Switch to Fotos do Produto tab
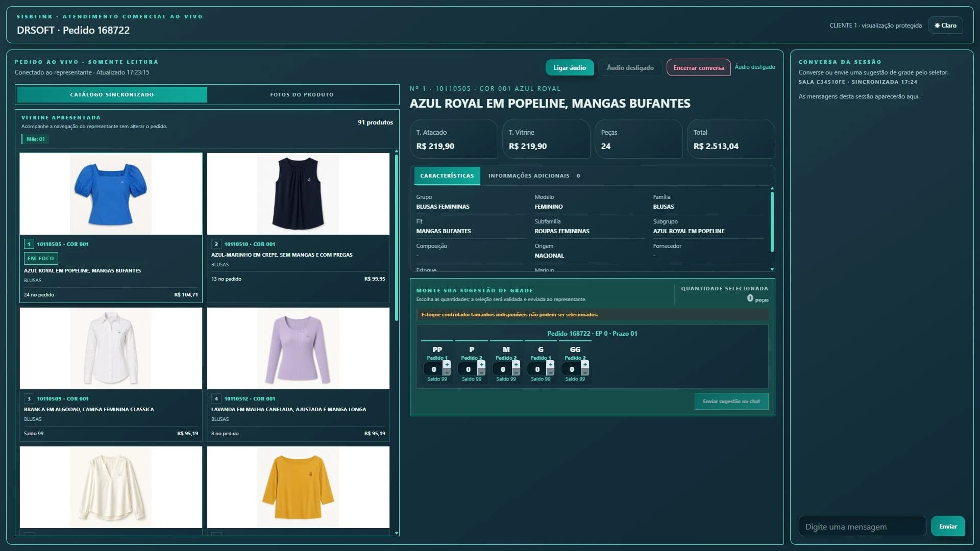Image resolution: width=980 pixels, height=551 pixels. coord(302,95)
